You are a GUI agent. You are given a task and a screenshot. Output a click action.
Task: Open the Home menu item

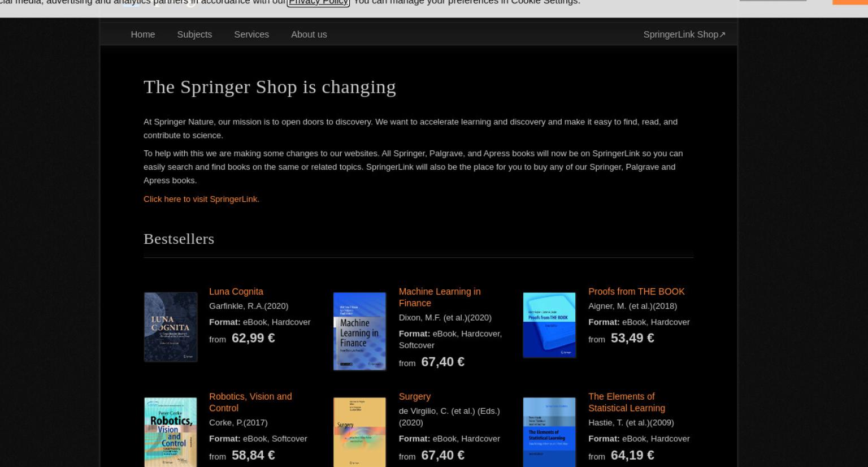[142, 34]
